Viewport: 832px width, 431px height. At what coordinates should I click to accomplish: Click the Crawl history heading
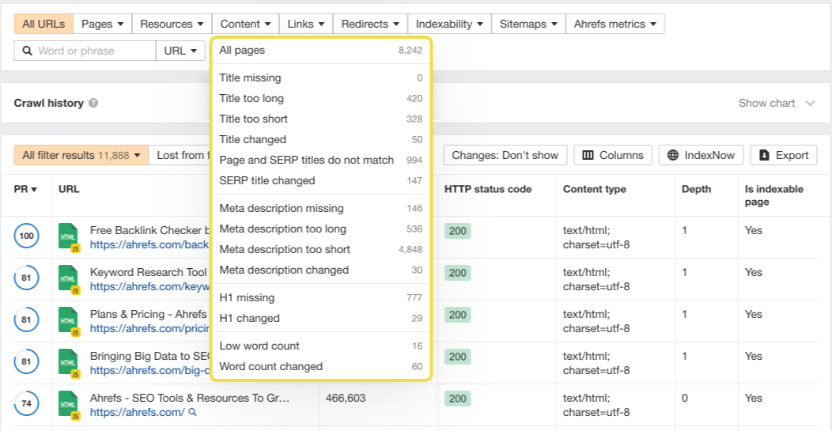point(49,103)
